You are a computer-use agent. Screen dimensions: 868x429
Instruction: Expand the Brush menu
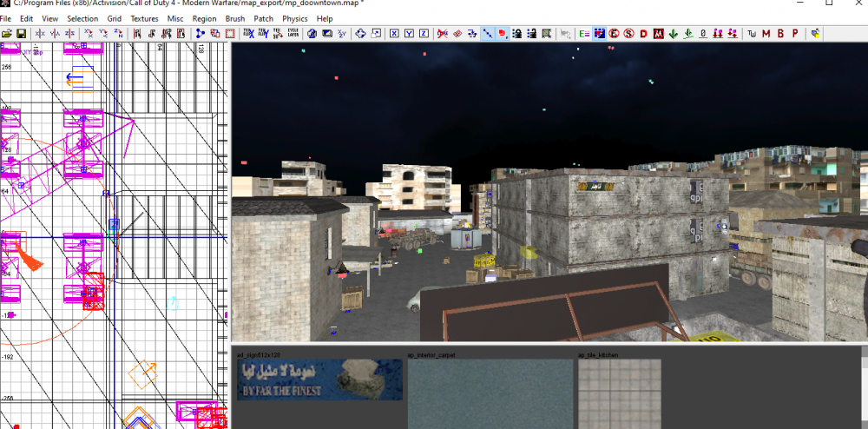(234, 18)
